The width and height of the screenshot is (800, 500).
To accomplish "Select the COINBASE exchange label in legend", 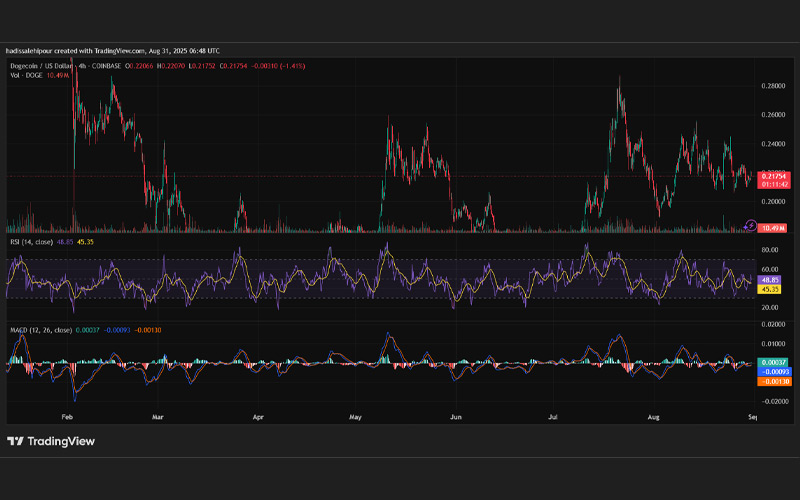I will (106, 66).
